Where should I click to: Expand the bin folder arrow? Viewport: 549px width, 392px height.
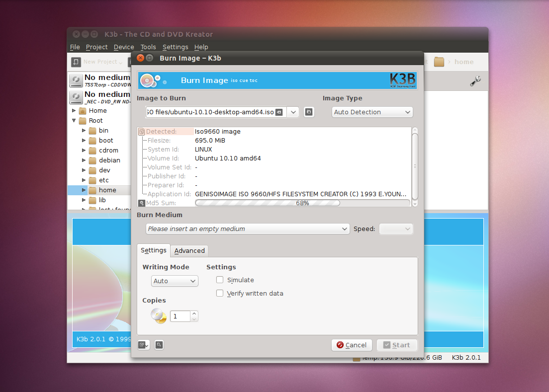pyautogui.click(x=84, y=131)
